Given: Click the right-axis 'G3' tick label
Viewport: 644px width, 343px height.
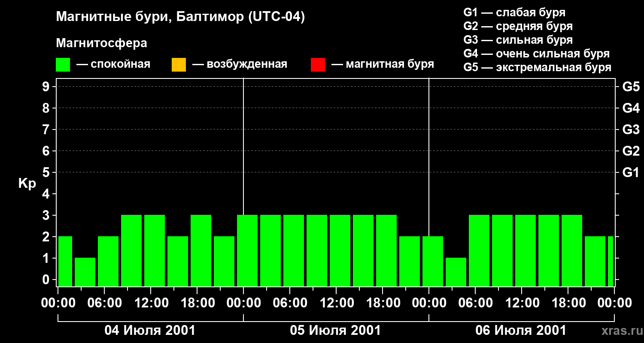Looking at the screenshot, I should click(x=631, y=129).
